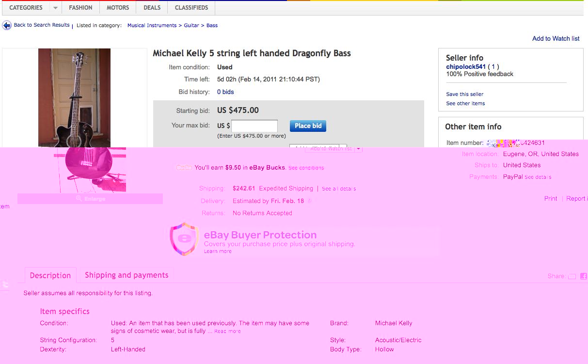Screen dimensions: 588x364
Task: Click the eBay Buyer Protection shield icon
Action: [184, 238]
